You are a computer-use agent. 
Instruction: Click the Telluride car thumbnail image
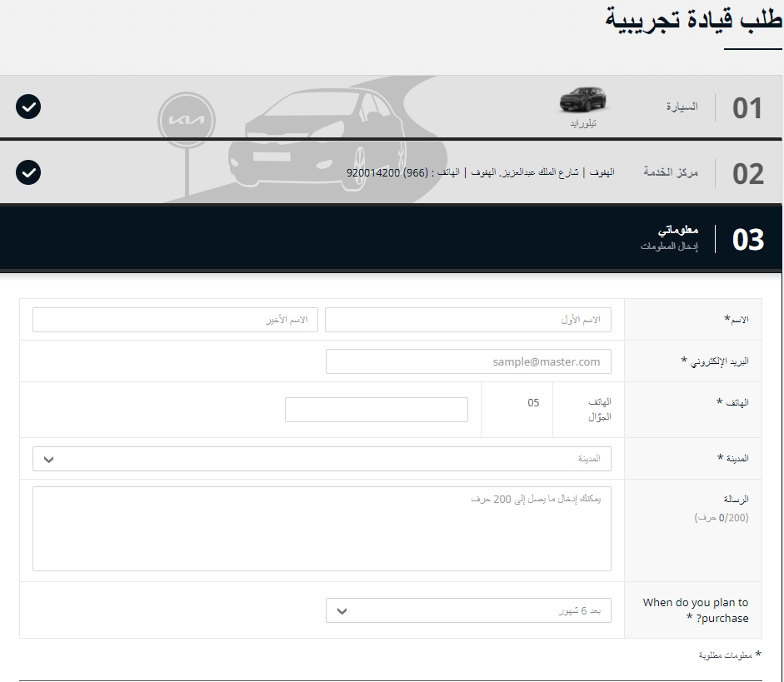pos(582,101)
